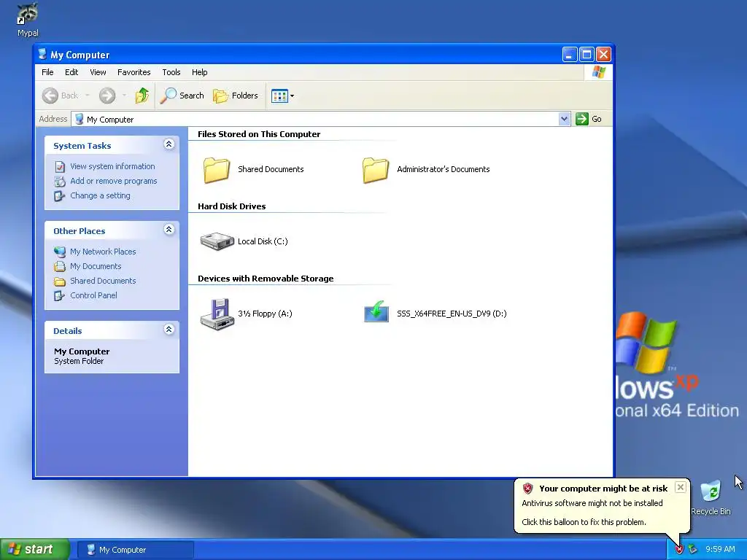
Task: Open the Forward history dropdown arrow
Action: coord(124,96)
